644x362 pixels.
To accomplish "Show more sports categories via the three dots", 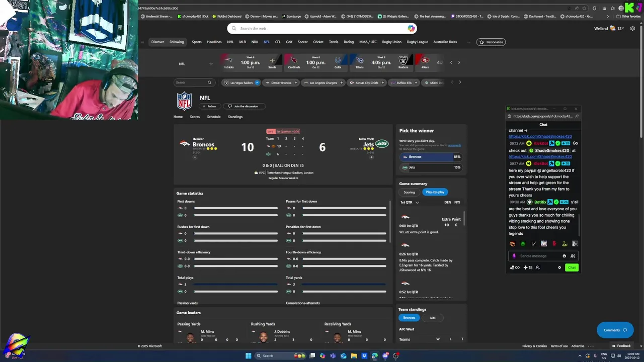I will tap(468, 42).
